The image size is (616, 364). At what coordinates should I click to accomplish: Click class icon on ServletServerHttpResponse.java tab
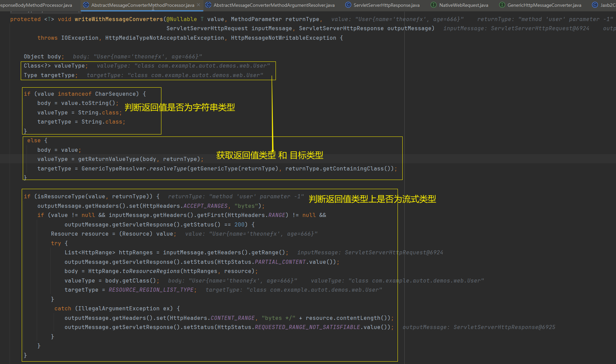coord(348,5)
